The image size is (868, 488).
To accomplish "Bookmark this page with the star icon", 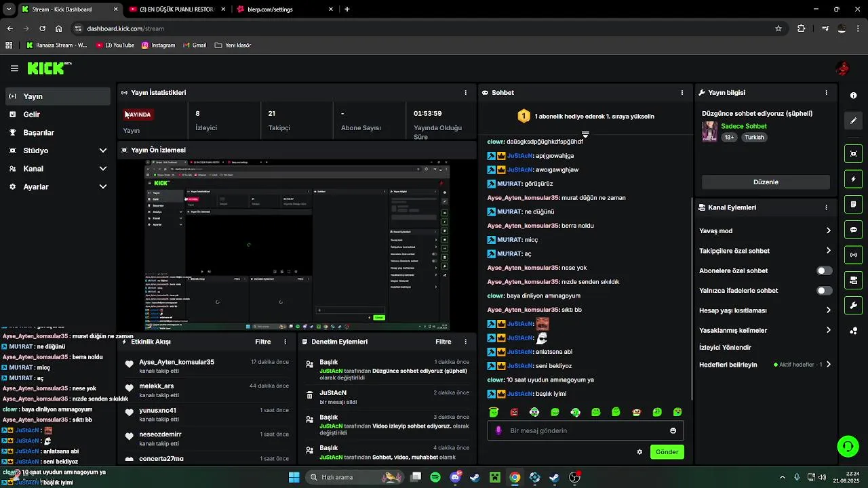I will coord(778,28).
